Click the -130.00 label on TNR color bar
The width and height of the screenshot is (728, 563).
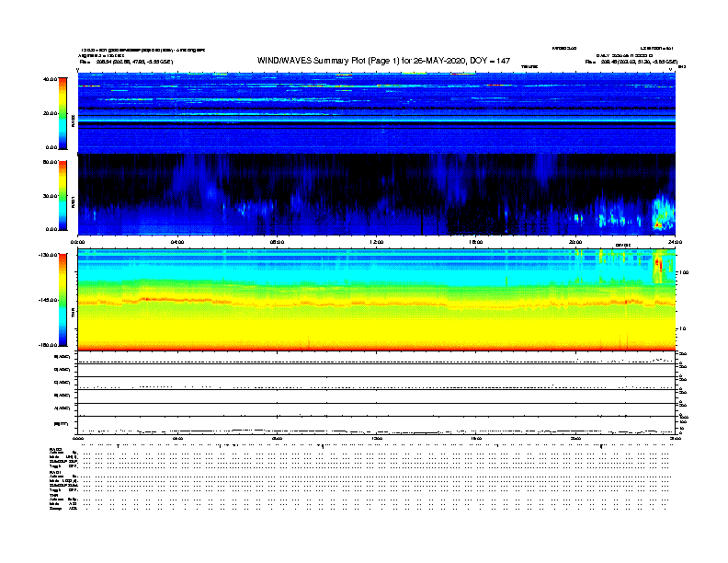[49, 255]
